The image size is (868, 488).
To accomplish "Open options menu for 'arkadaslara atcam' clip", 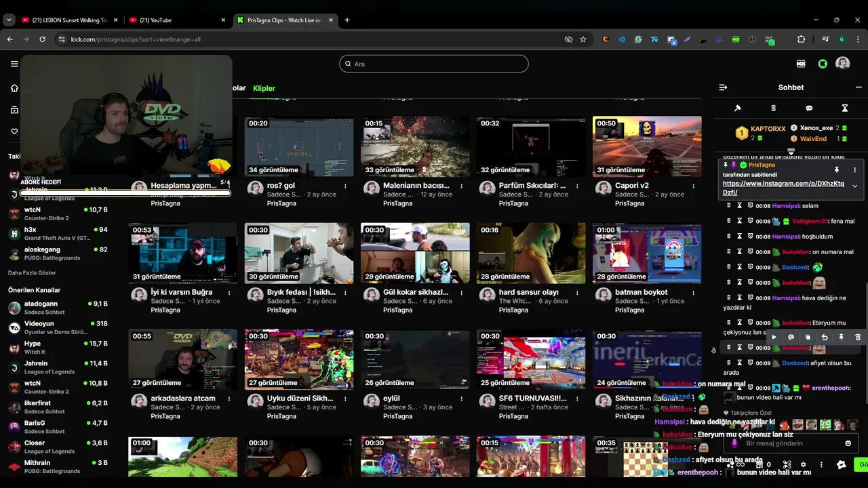I will (229, 399).
